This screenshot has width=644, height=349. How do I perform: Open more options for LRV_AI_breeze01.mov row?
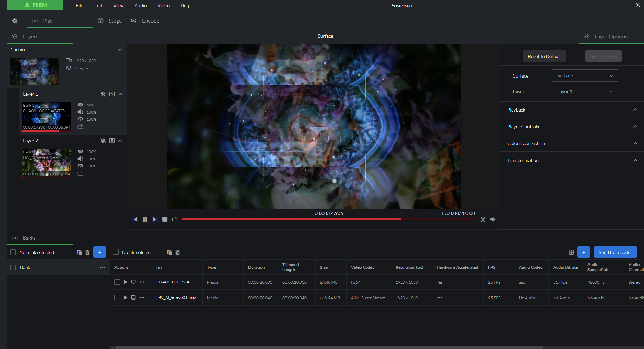[x=142, y=298]
